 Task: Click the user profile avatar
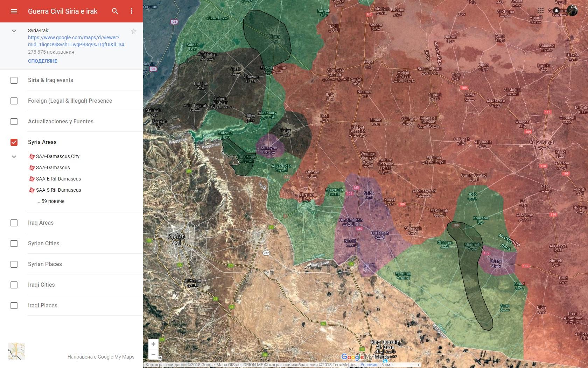click(572, 11)
